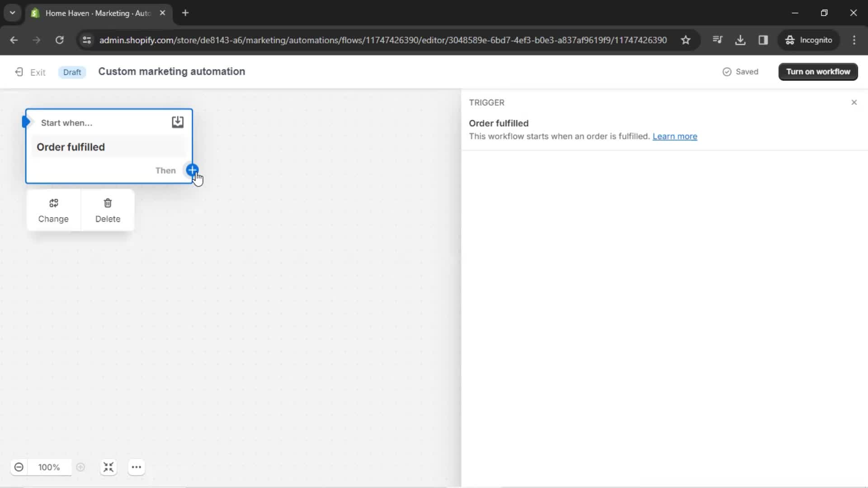Click the Draft status toggle

coord(72,72)
